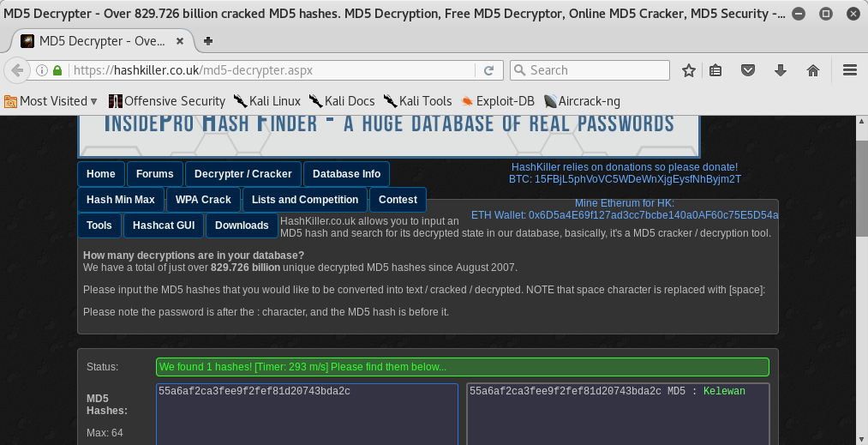
Task: Open the Aircrack-ng bookmark
Action: pyautogui.click(x=582, y=101)
